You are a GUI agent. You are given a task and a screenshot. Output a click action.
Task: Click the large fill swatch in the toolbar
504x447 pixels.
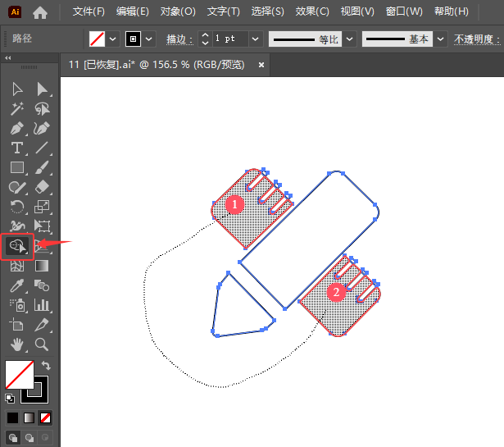[x=18, y=376]
